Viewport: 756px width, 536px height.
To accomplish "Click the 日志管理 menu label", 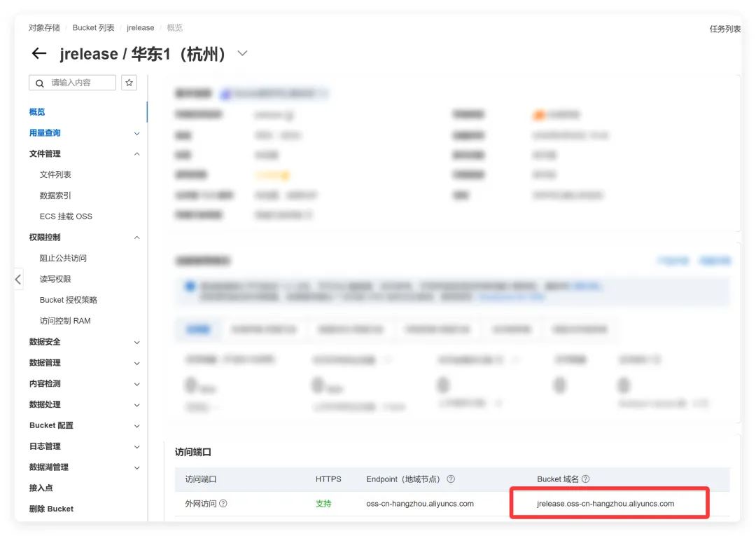I will pos(45,446).
